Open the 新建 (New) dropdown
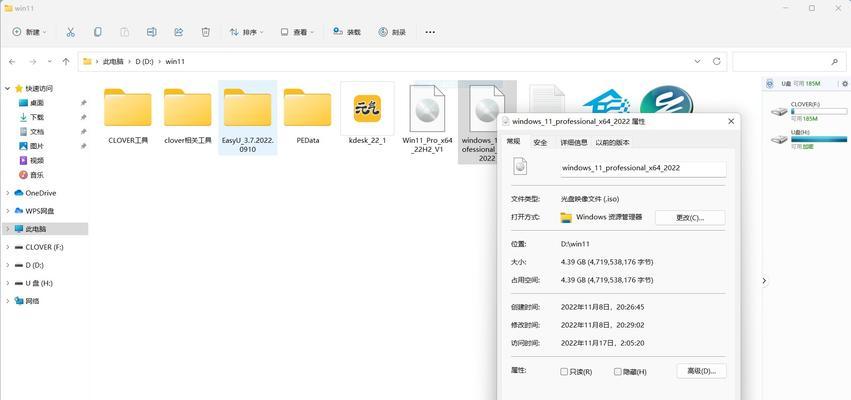Screen dimensions: 851x400 [x=29, y=33]
